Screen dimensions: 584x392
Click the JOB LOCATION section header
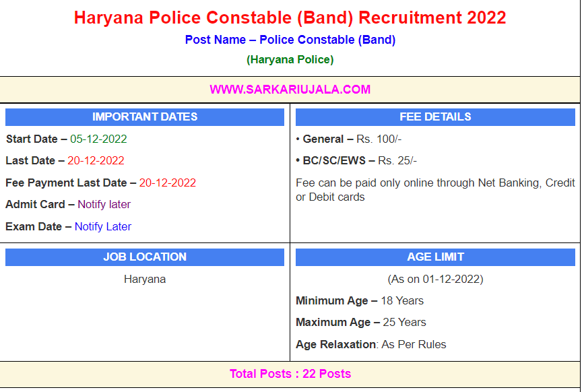click(145, 257)
